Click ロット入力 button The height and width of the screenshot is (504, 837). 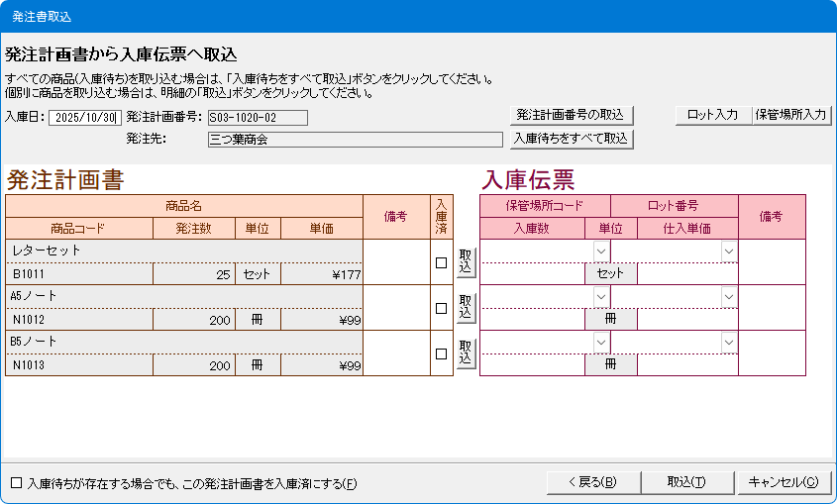tap(713, 115)
